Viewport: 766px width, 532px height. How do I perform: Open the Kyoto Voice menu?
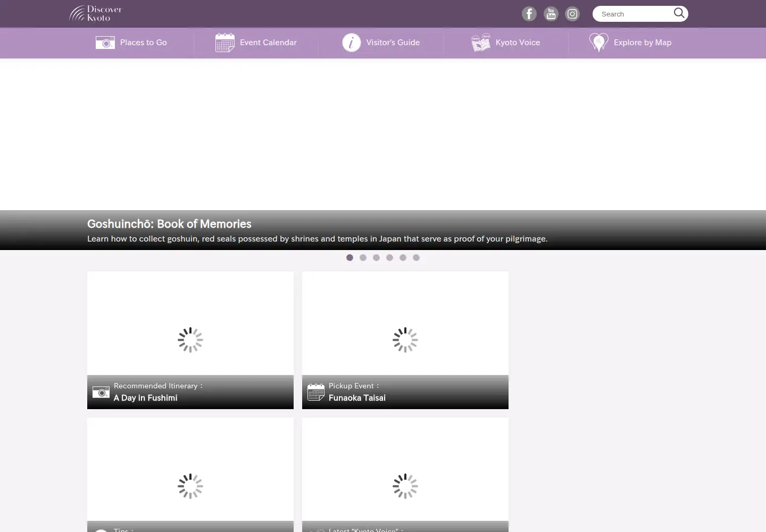point(506,43)
